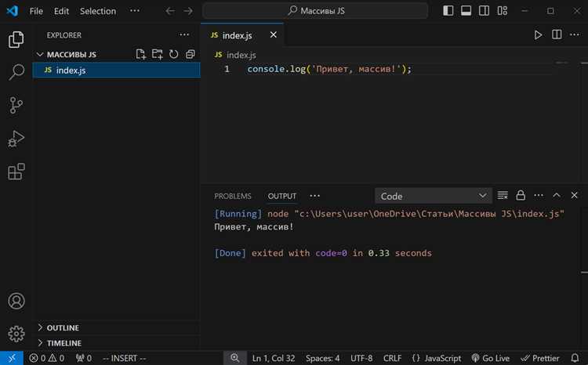Screen dimensions: 588x365
Task: Toggle output scroll lock
Action: tap(521, 195)
